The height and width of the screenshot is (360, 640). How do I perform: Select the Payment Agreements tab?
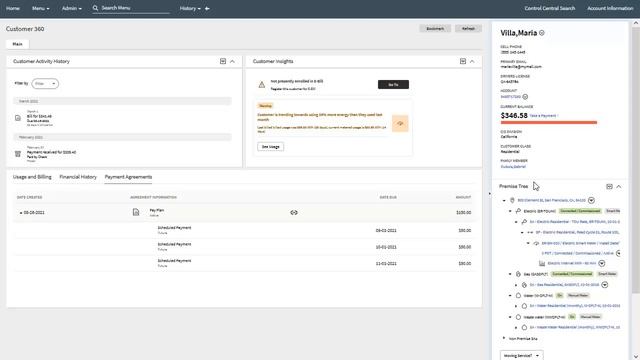(128, 177)
